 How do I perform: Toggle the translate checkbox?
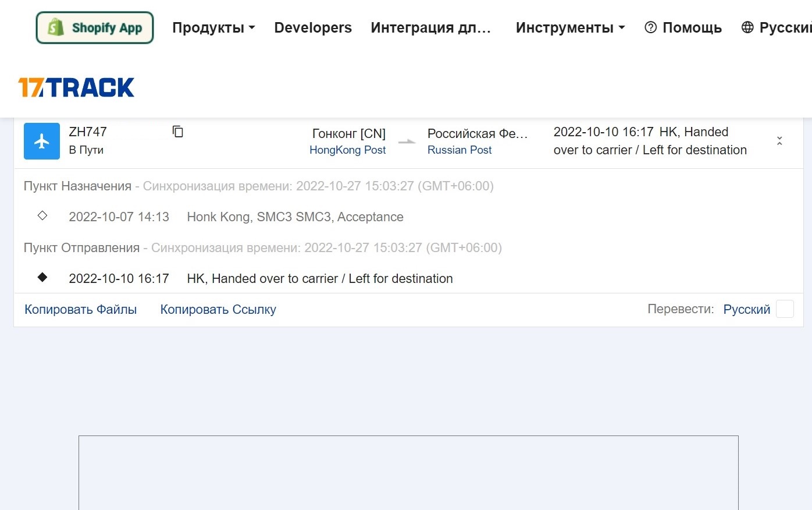coord(785,309)
